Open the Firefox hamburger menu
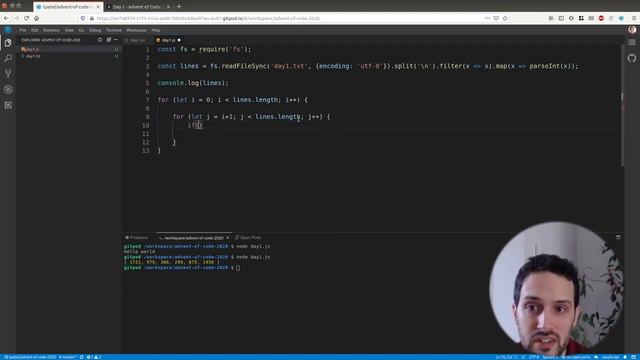This screenshot has height=360, width=640. click(634, 18)
